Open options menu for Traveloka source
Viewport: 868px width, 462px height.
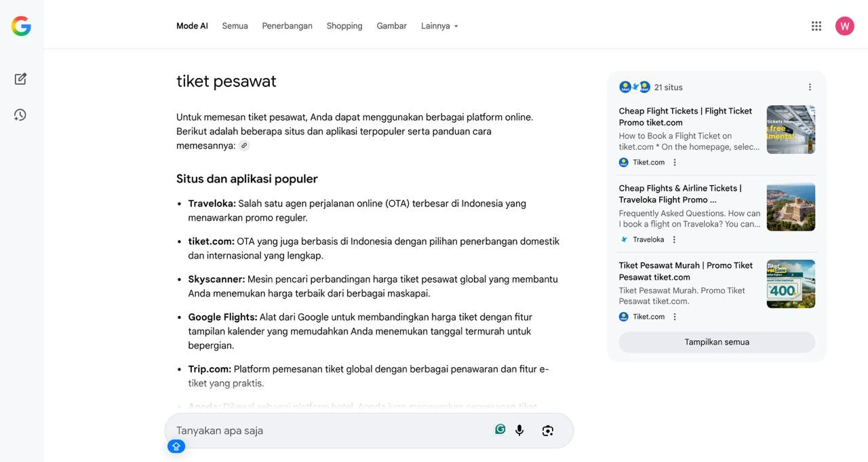tap(674, 239)
